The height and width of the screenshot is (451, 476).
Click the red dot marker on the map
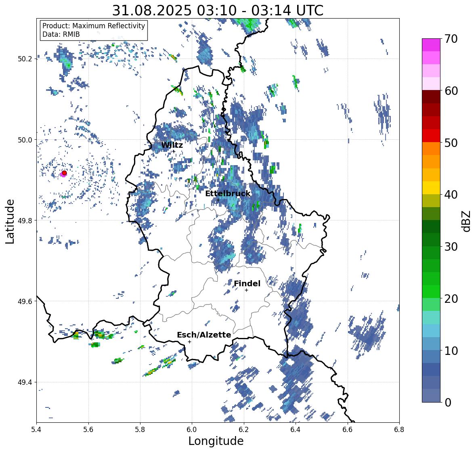click(x=64, y=173)
